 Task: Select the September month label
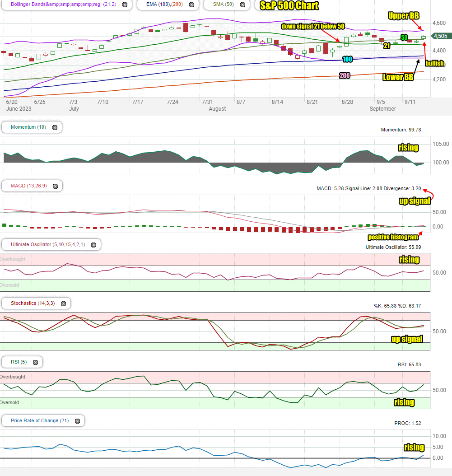(x=382, y=109)
